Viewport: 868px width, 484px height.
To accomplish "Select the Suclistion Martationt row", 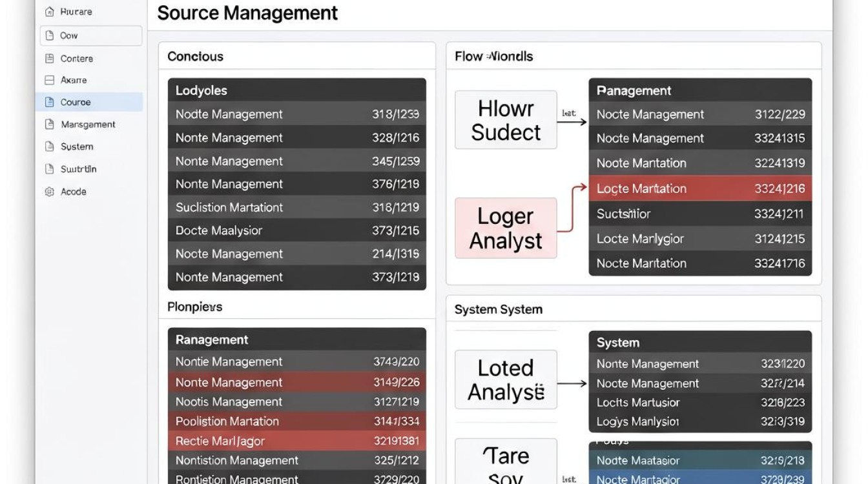I will click(x=297, y=207).
